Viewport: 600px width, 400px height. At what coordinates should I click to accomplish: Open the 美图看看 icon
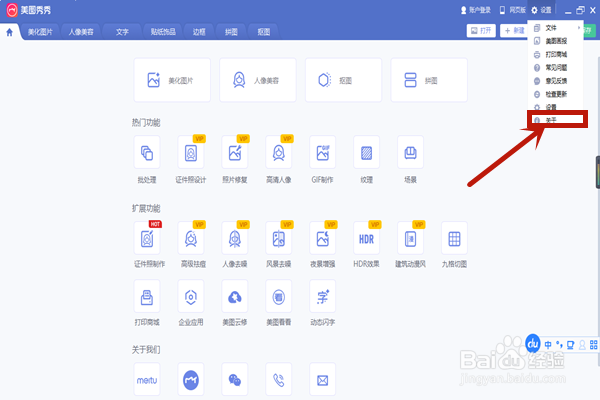point(279,296)
